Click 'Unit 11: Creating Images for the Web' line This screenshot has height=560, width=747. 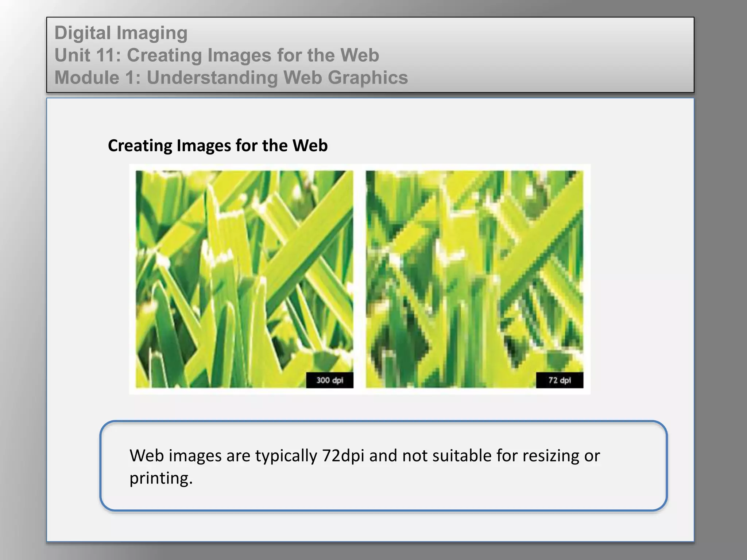click(217, 55)
